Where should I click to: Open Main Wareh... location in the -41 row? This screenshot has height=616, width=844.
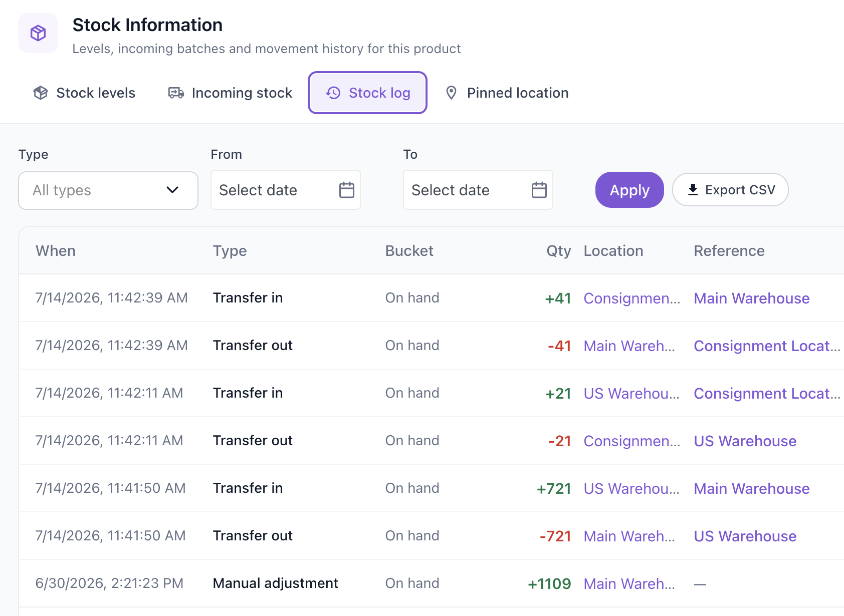(x=629, y=346)
